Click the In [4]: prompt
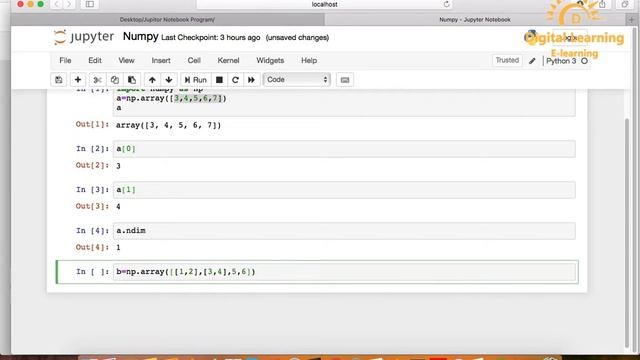 92,231
